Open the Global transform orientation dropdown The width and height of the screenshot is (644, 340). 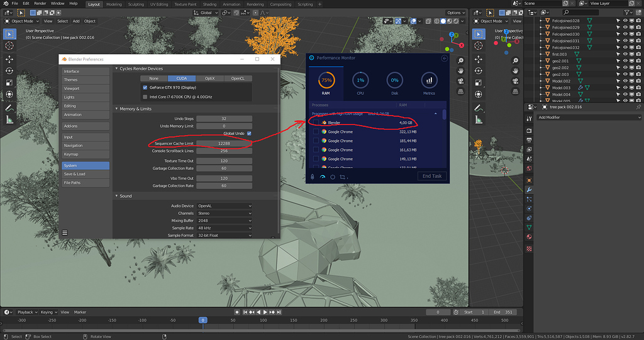point(206,13)
